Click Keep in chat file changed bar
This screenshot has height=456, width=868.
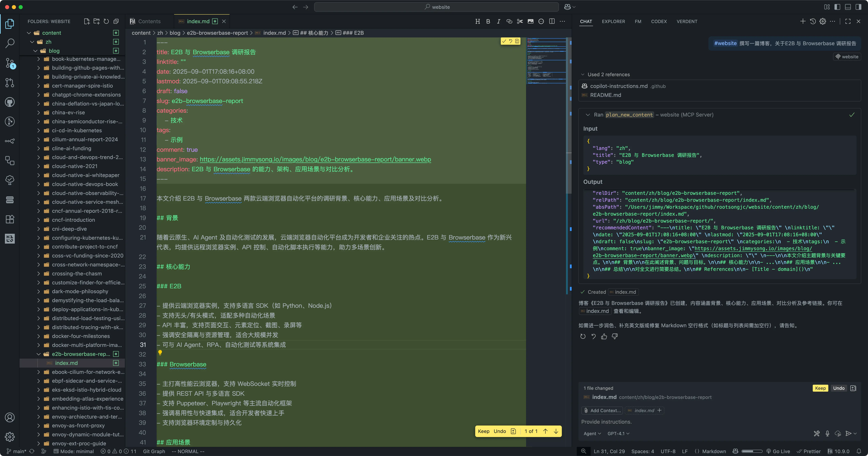click(x=820, y=388)
